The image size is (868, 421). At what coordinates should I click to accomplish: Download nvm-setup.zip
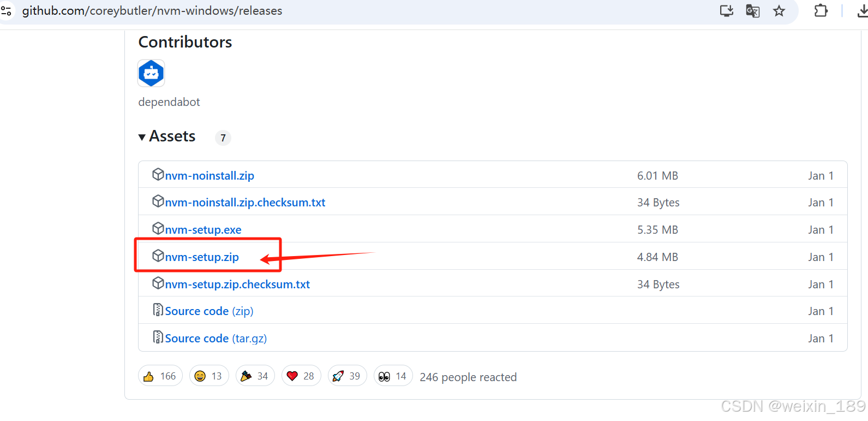pyautogui.click(x=202, y=257)
